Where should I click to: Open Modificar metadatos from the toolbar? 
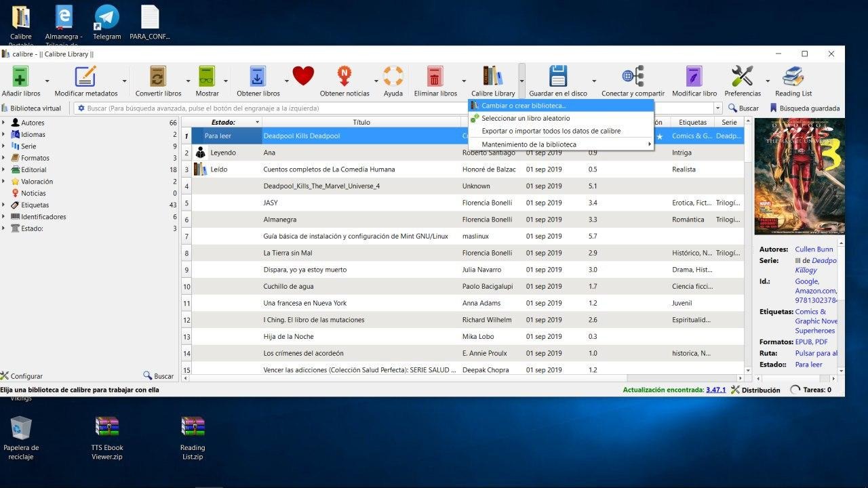pyautogui.click(x=85, y=76)
